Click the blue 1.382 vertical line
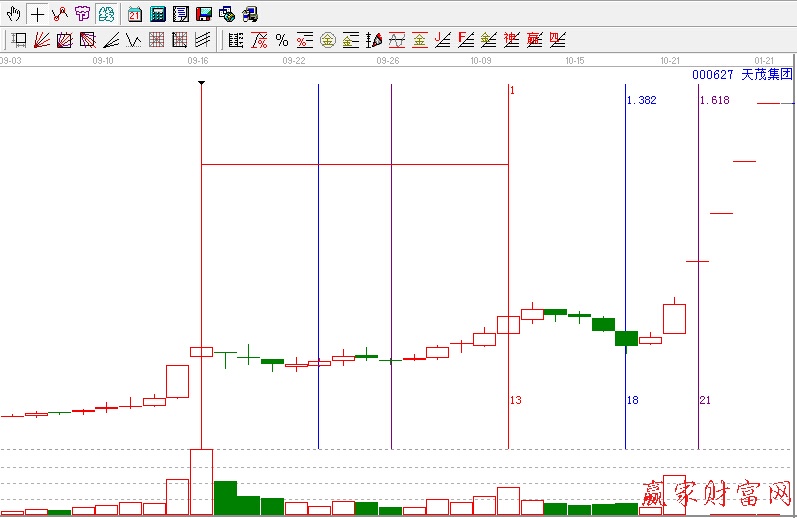This screenshot has height=518, width=797. (x=625, y=250)
